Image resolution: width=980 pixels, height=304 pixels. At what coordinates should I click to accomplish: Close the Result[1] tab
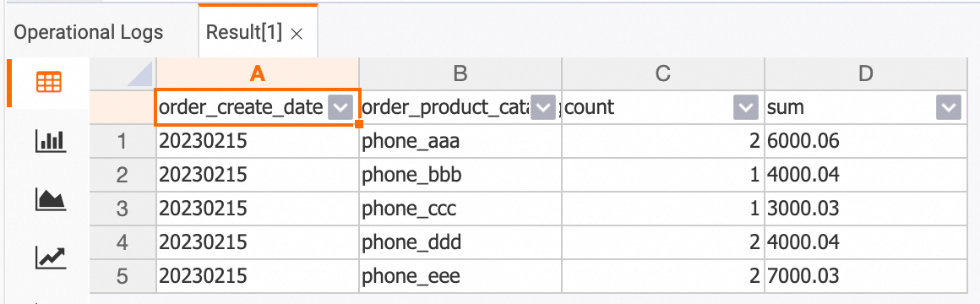(297, 34)
